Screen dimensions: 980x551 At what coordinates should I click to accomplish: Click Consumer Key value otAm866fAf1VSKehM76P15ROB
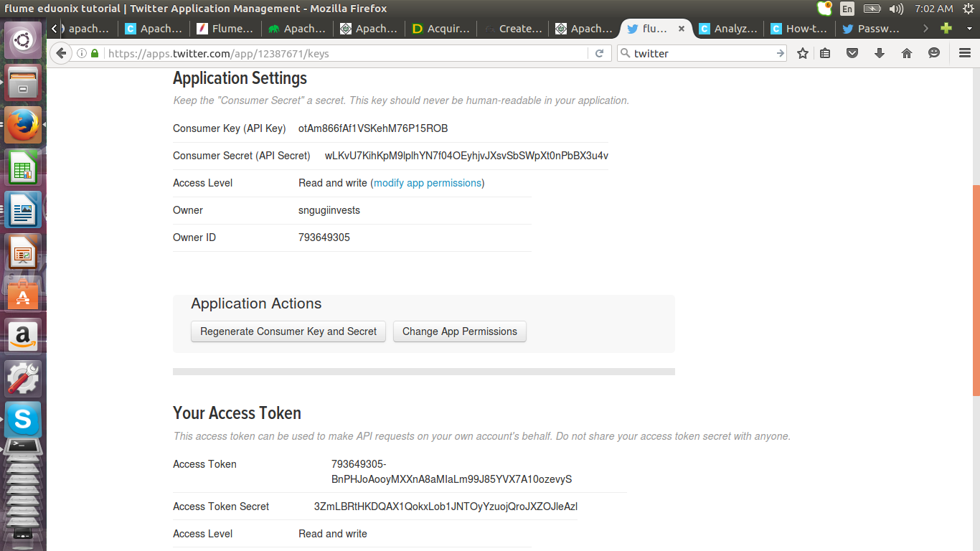373,128
